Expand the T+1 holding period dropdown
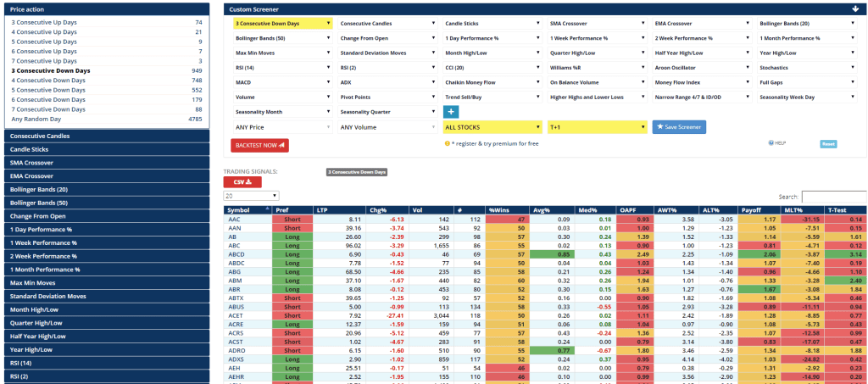 click(x=596, y=127)
